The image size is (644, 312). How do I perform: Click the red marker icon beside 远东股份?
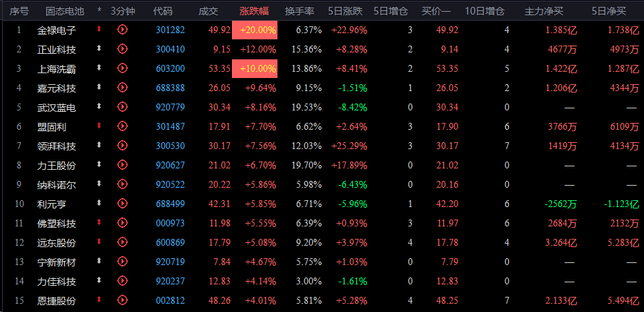pyautogui.click(x=99, y=242)
